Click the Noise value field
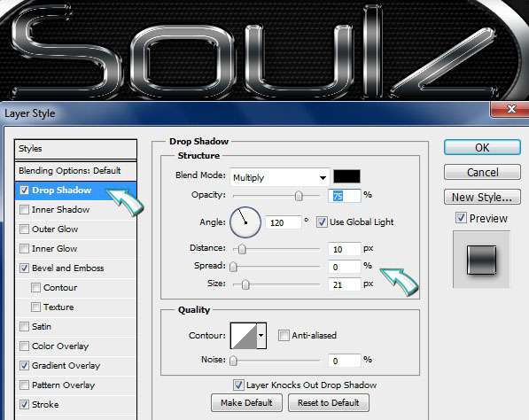 (345, 361)
